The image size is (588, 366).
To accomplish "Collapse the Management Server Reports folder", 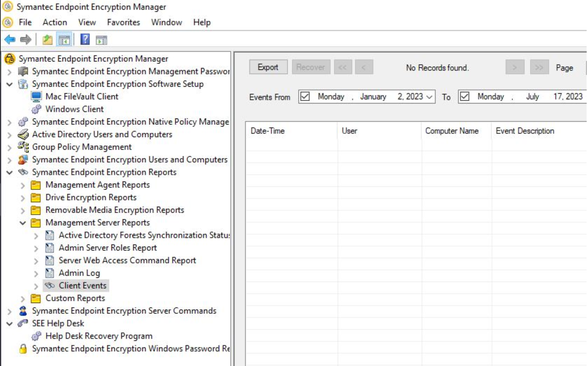I will click(23, 223).
